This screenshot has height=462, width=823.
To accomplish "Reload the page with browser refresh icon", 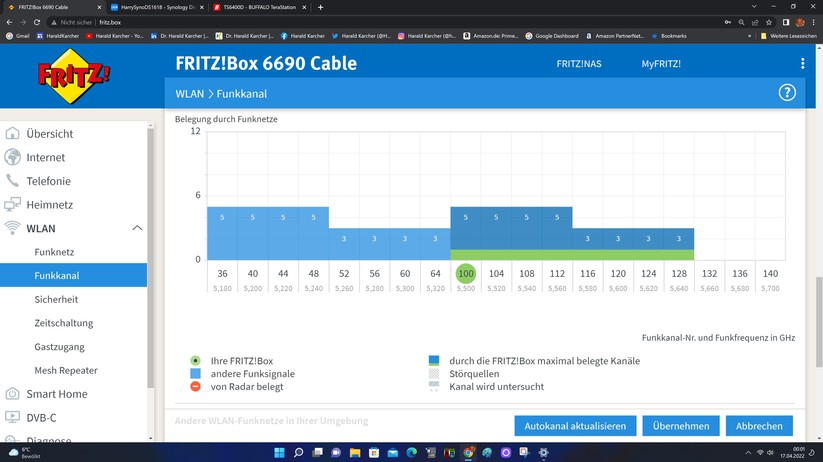I will pyautogui.click(x=37, y=22).
